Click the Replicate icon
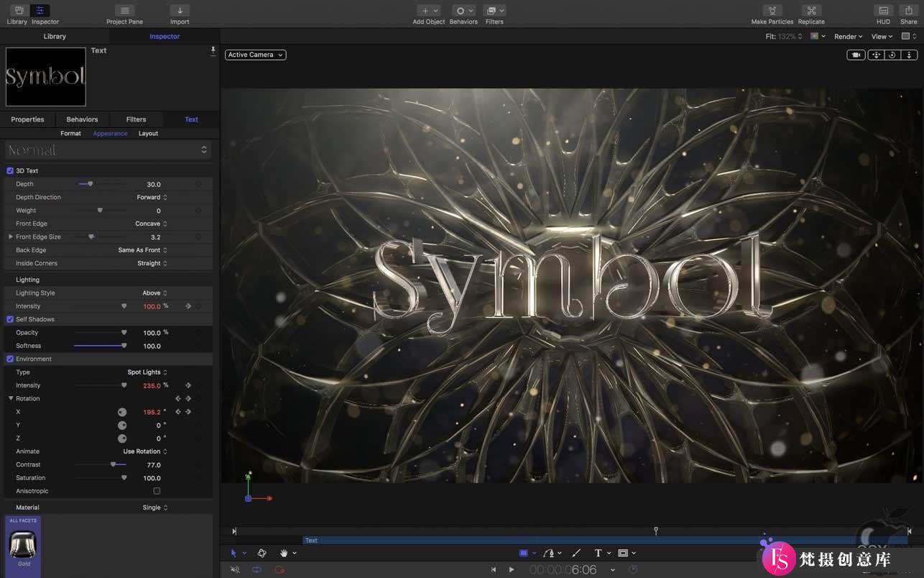Image resolution: width=924 pixels, height=578 pixels. point(811,11)
